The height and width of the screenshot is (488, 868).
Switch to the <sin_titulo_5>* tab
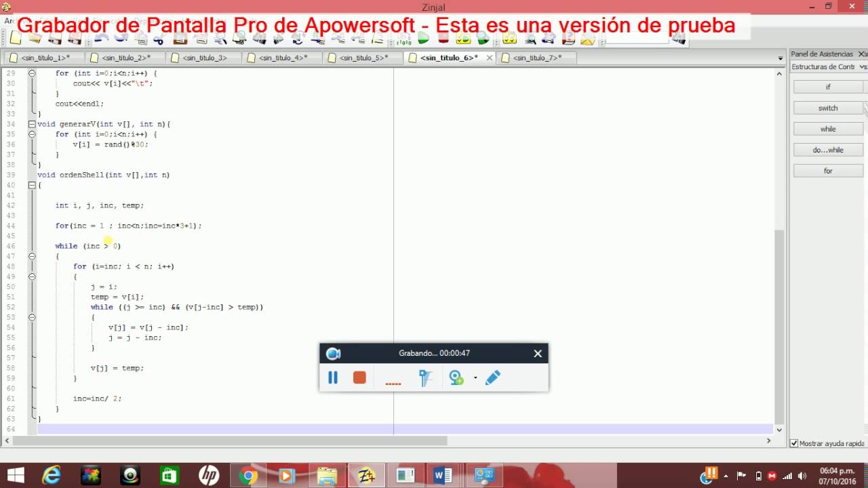coord(363,58)
